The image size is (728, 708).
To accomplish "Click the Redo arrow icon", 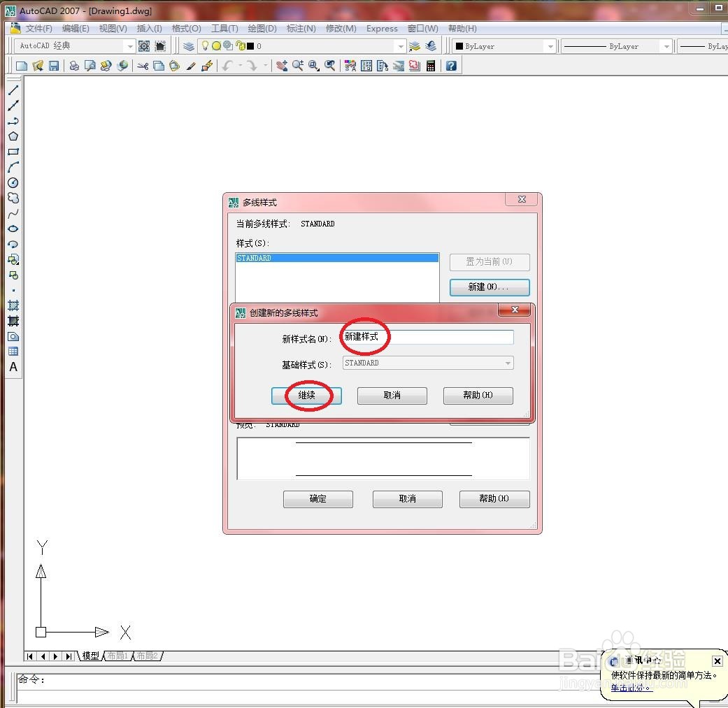I will (252, 66).
